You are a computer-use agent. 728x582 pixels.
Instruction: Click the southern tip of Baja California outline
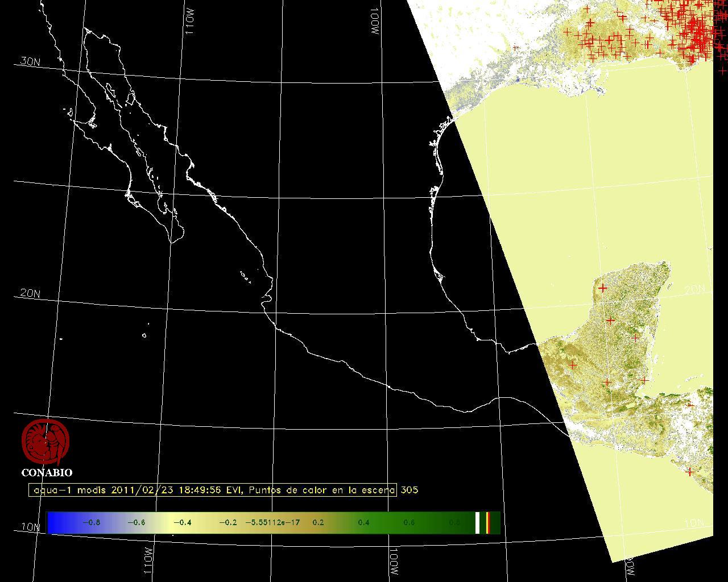pos(172,242)
